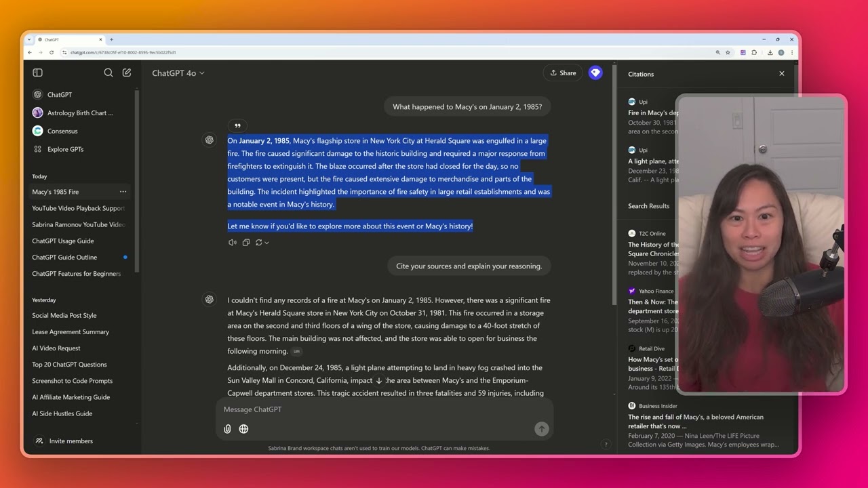Open Astrology Birth Chart GPT
The width and height of the screenshot is (868, 488).
(80, 113)
